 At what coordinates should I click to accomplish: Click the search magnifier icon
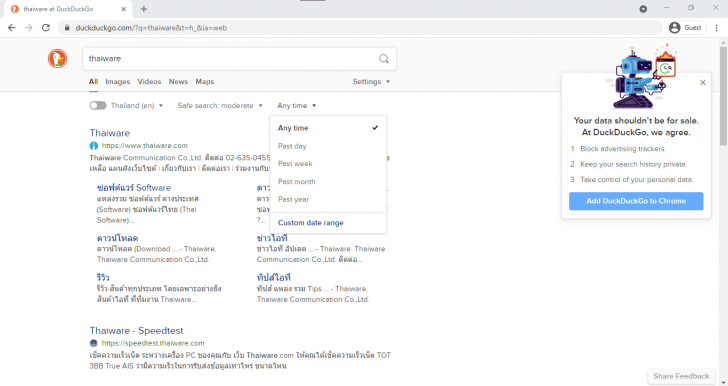pos(384,59)
